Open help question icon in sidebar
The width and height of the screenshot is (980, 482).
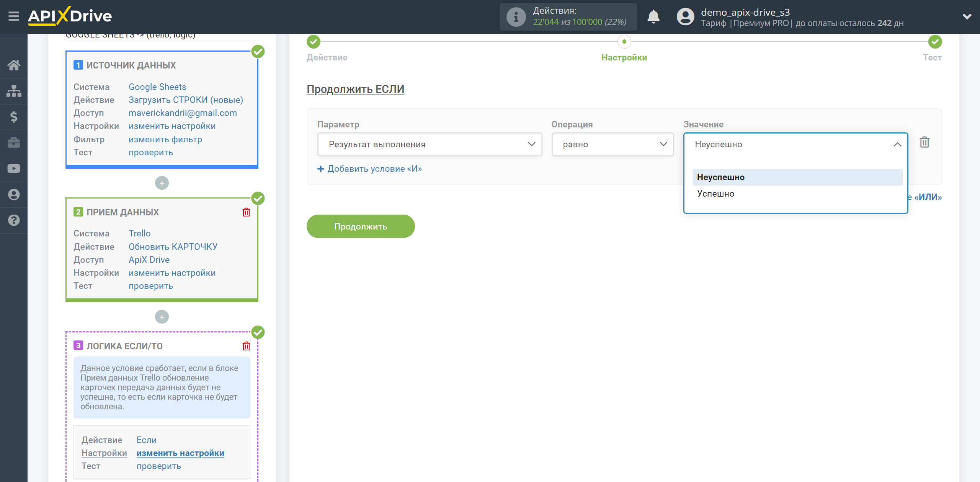click(x=14, y=220)
